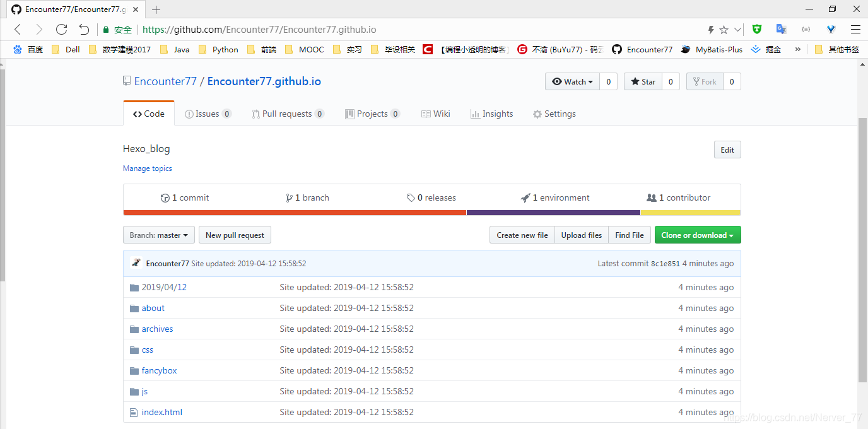The image size is (868, 429).
Task: Click the Find File button
Action: pyautogui.click(x=630, y=235)
